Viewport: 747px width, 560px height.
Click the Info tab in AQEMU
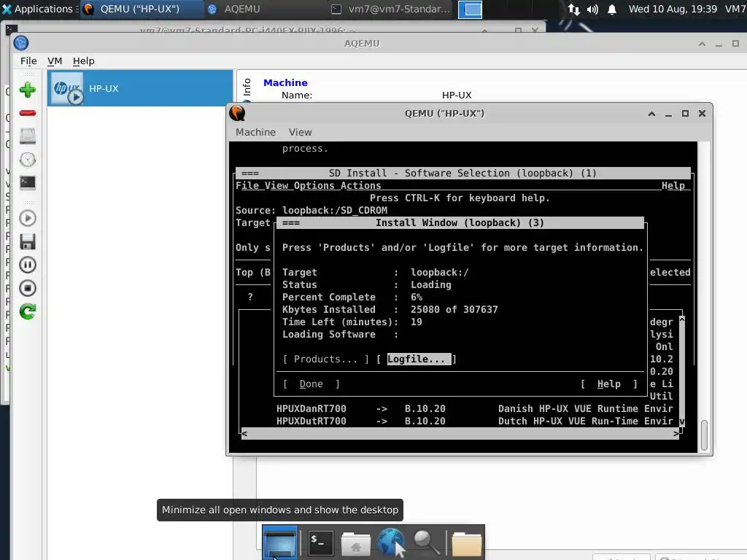tap(247, 87)
